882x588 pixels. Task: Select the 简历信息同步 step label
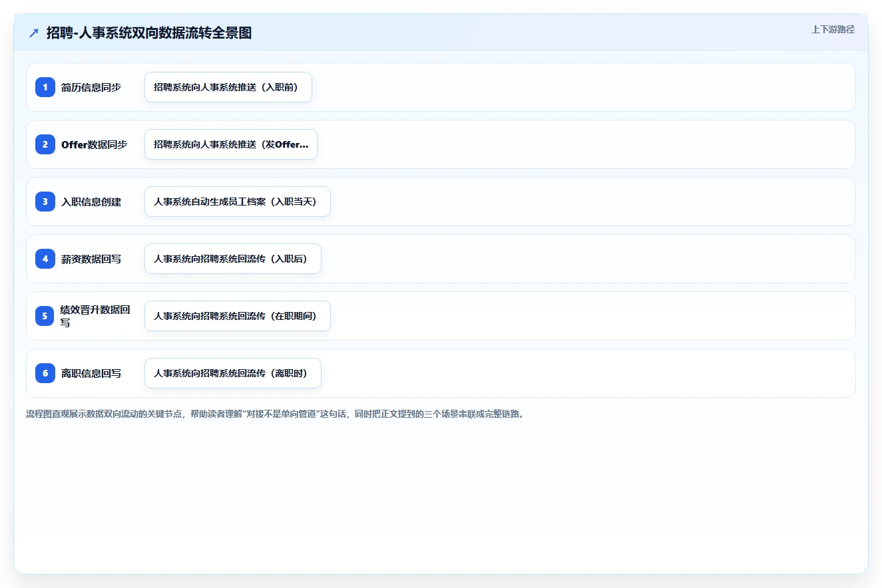point(91,87)
